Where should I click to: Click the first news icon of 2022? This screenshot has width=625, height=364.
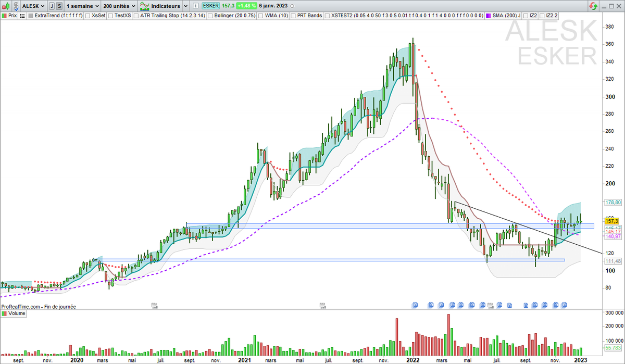point(415,305)
